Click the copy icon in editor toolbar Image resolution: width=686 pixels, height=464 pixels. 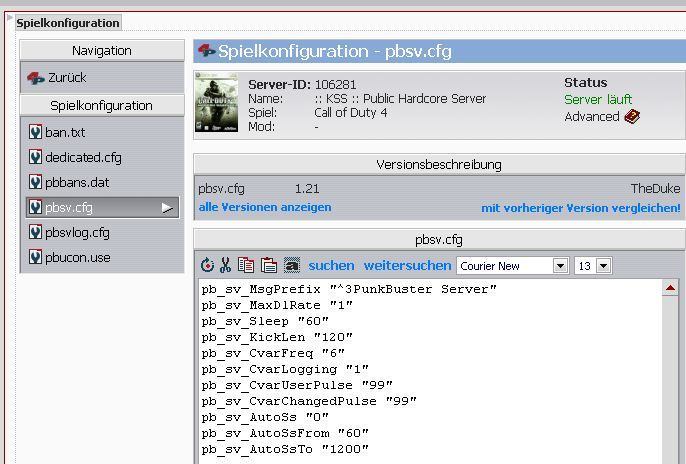coord(246,265)
